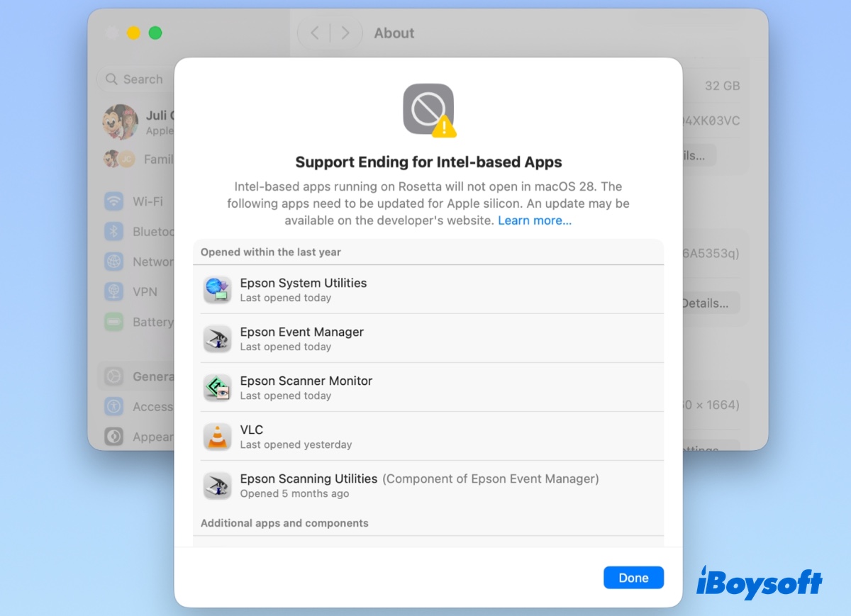The width and height of the screenshot is (851, 616).
Task: Click 'Last opened yesterday' under VLC
Action: pos(296,444)
